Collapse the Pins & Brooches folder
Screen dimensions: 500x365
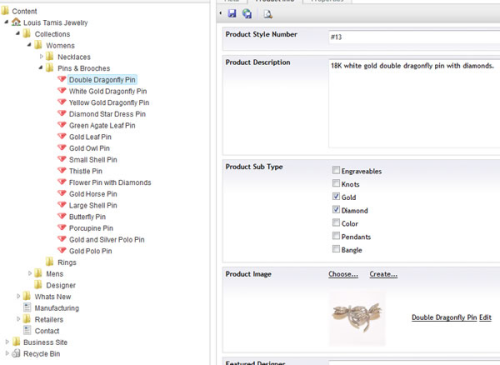41,68
